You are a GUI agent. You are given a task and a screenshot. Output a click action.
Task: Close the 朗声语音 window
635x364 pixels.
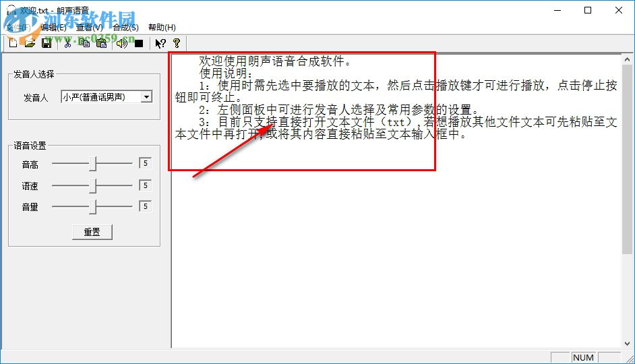pos(619,11)
